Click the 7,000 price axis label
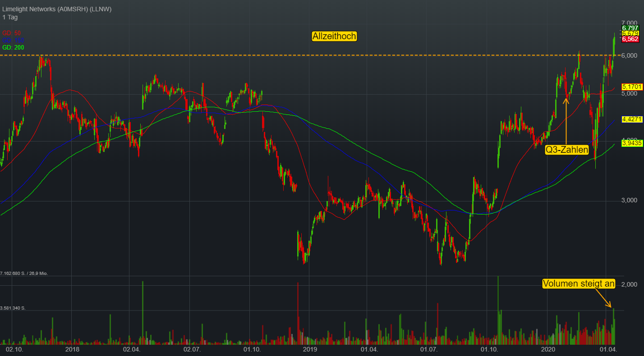This screenshot has height=356, width=644. coord(629,23)
